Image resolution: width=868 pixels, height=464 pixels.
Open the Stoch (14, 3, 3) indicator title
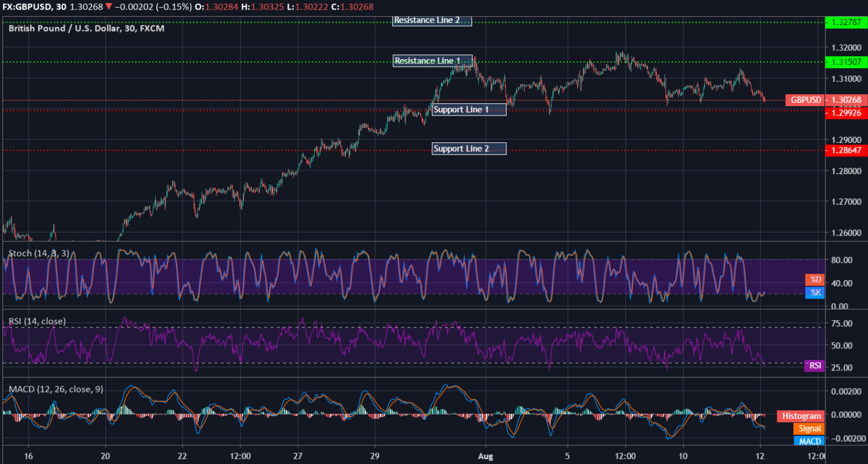39,253
